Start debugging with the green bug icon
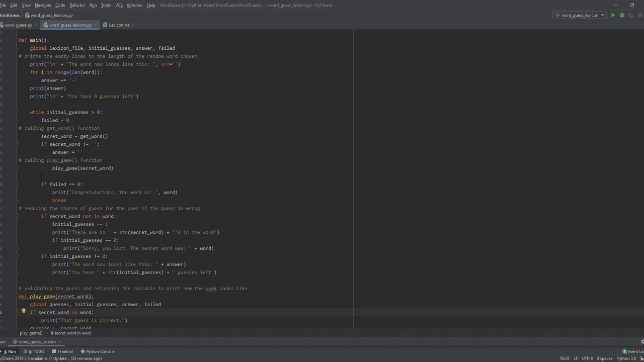The width and height of the screenshot is (644, 362). (622, 15)
